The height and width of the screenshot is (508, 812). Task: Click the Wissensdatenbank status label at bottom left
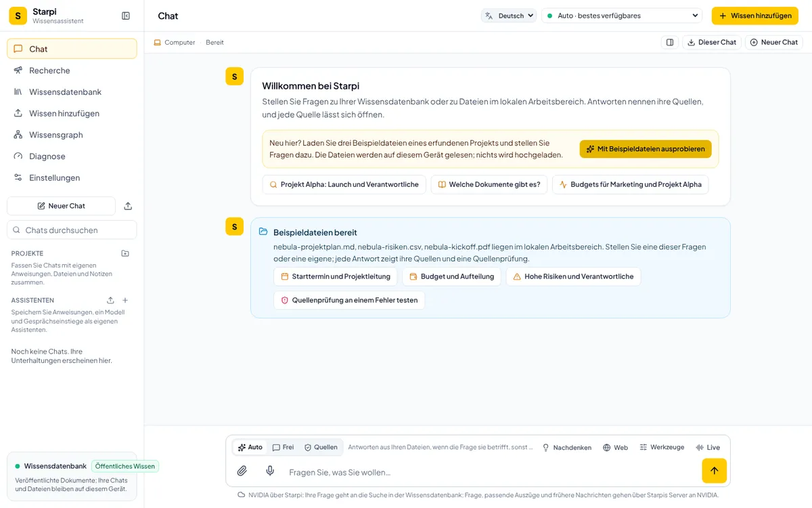55,466
